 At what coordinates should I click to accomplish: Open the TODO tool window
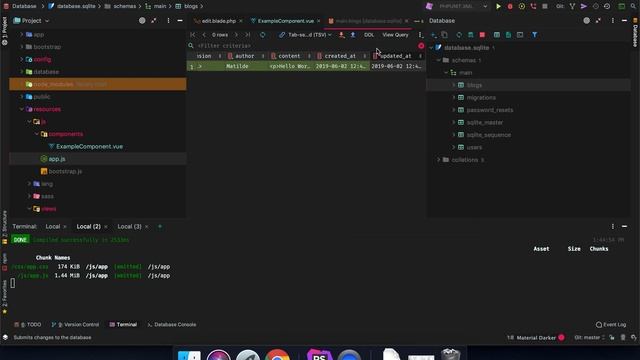(28, 325)
